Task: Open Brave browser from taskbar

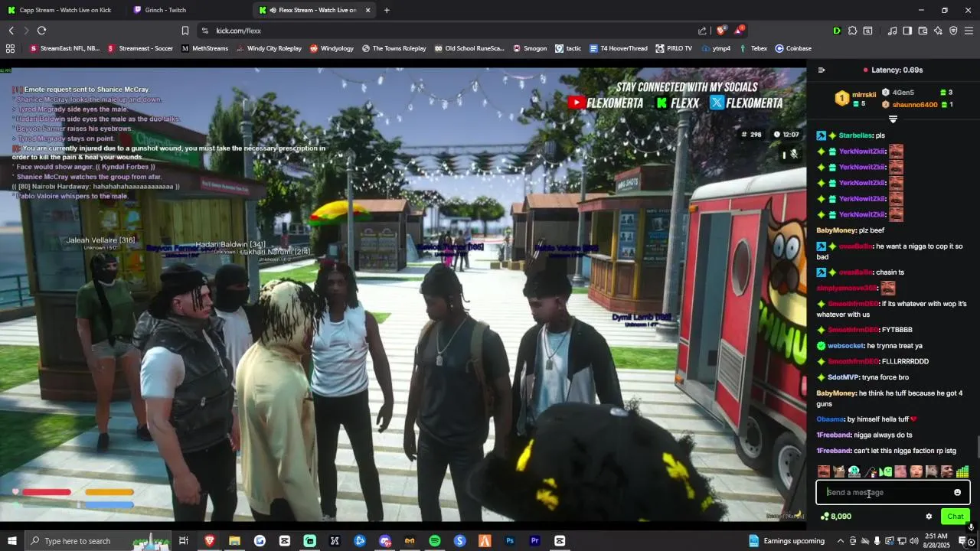Action: pos(209,541)
